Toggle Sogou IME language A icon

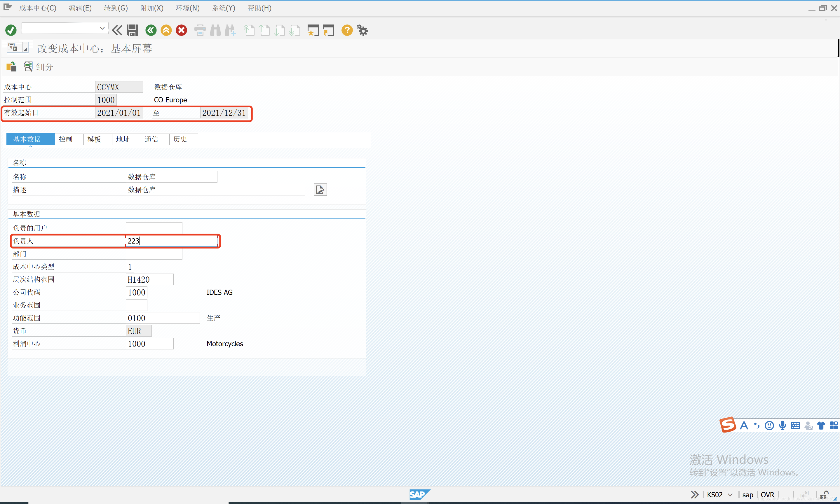744,425
